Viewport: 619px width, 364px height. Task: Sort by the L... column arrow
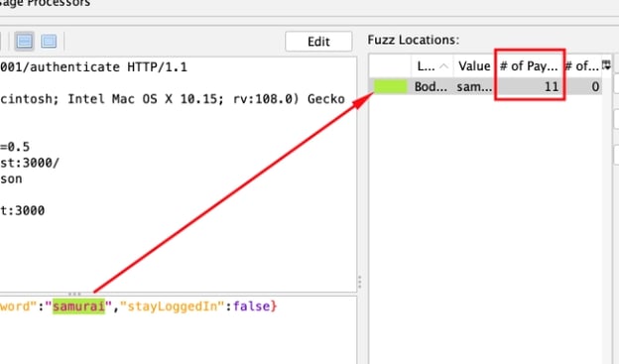[443, 66]
